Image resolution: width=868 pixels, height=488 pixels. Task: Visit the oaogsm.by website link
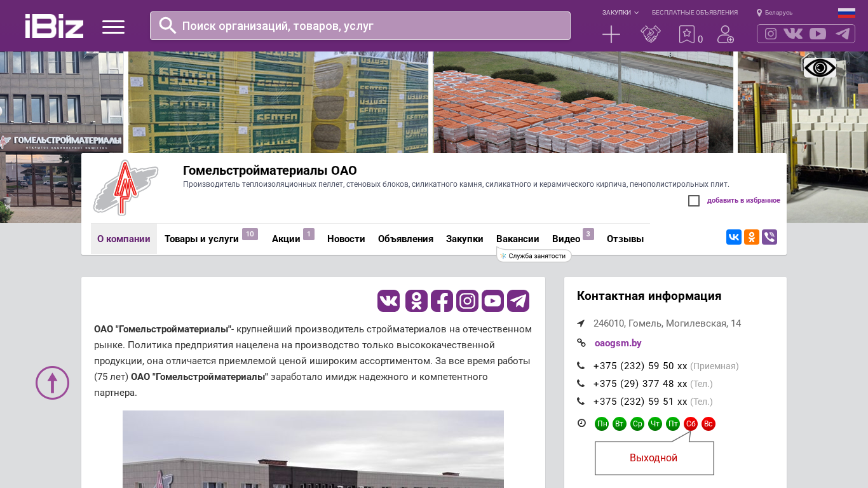[x=618, y=343]
